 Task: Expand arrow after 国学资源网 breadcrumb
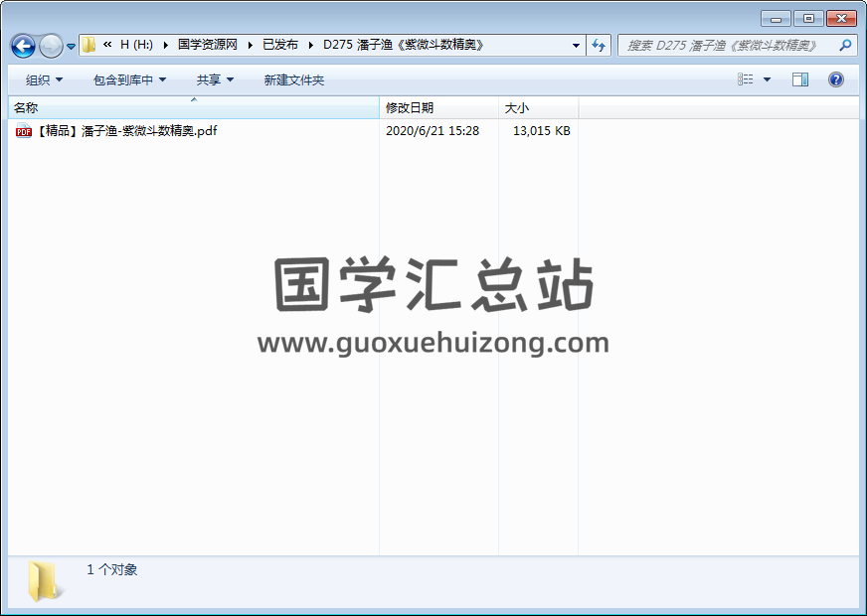250,45
